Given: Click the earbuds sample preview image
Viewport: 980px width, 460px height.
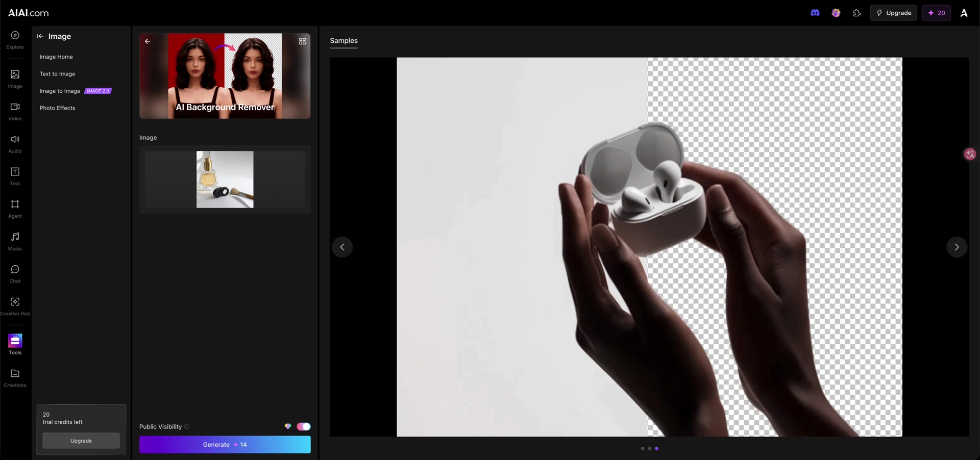Looking at the screenshot, I should point(649,247).
